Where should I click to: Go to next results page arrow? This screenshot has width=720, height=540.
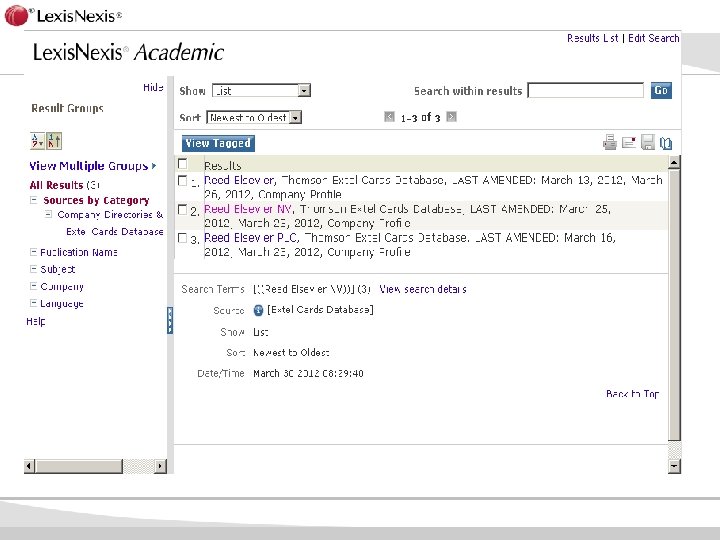tap(451, 117)
